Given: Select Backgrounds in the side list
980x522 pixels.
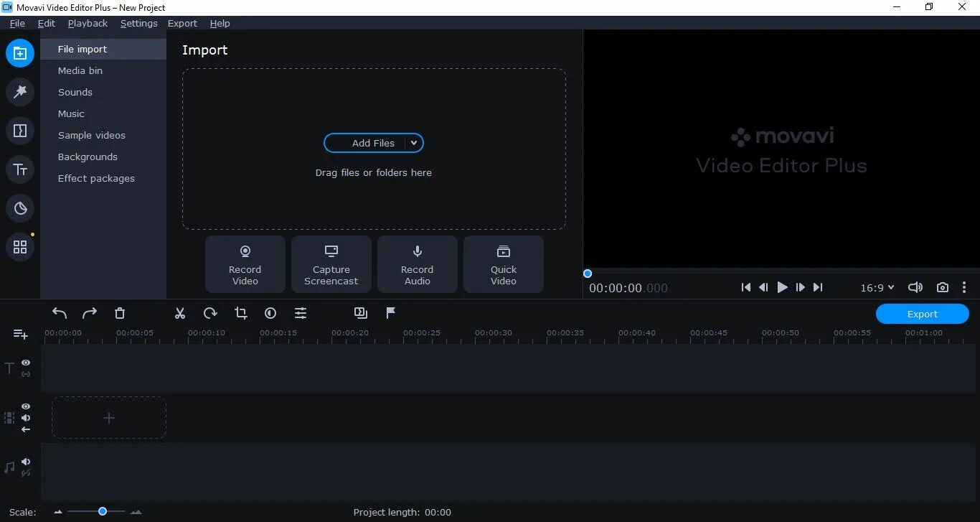Looking at the screenshot, I should [x=103, y=157].
